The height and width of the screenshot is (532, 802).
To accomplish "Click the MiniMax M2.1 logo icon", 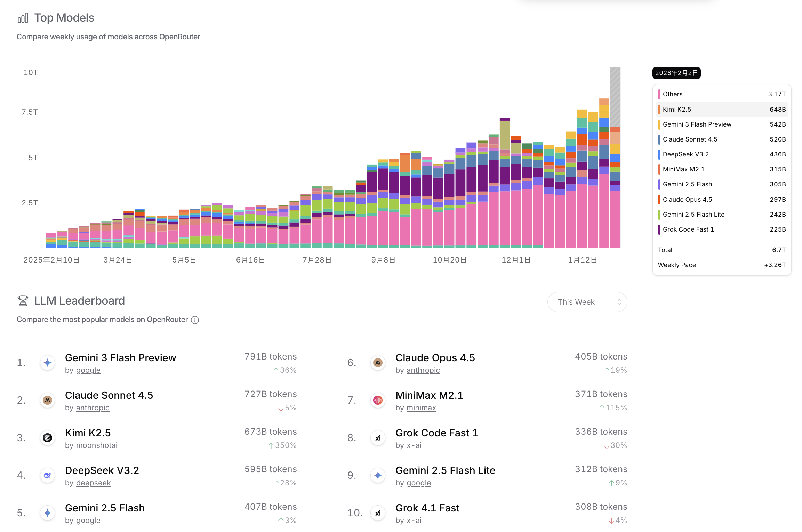I will [378, 400].
